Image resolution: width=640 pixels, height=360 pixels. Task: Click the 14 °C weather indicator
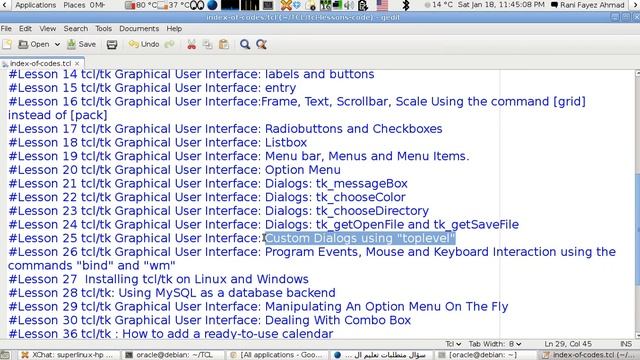tap(438, 5)
